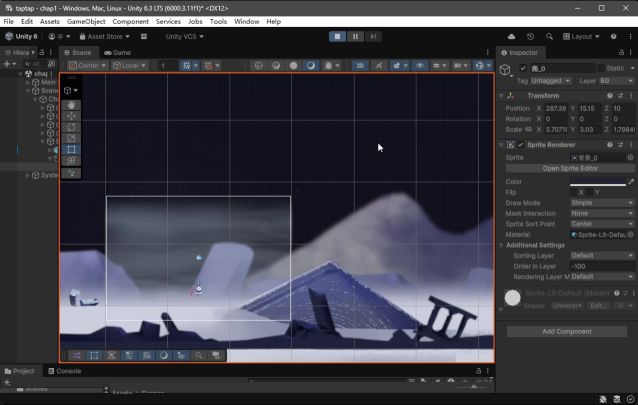This screenshot has height=405, width=638.
Task: Open the Unity VCS button
Action: click(185, 37)
